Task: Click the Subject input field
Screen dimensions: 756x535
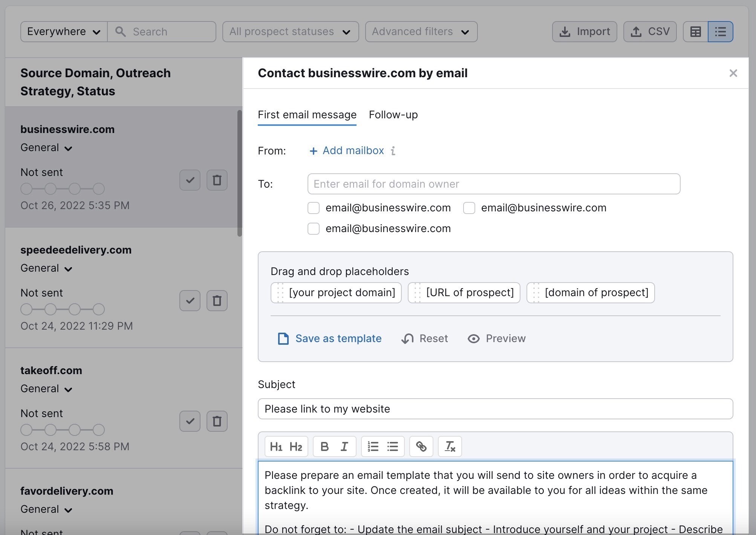Action: coord(495,409)
